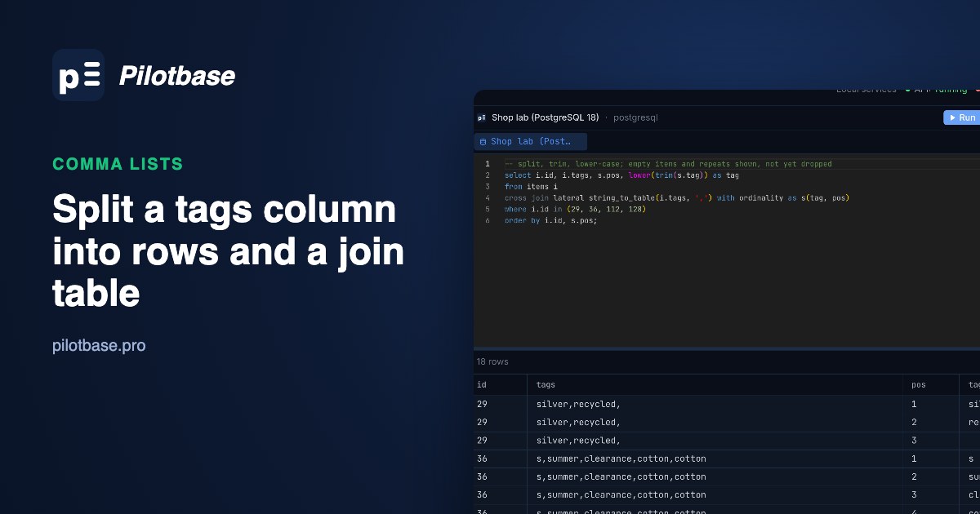Click the cross join lateral string_to_table line

678,197
